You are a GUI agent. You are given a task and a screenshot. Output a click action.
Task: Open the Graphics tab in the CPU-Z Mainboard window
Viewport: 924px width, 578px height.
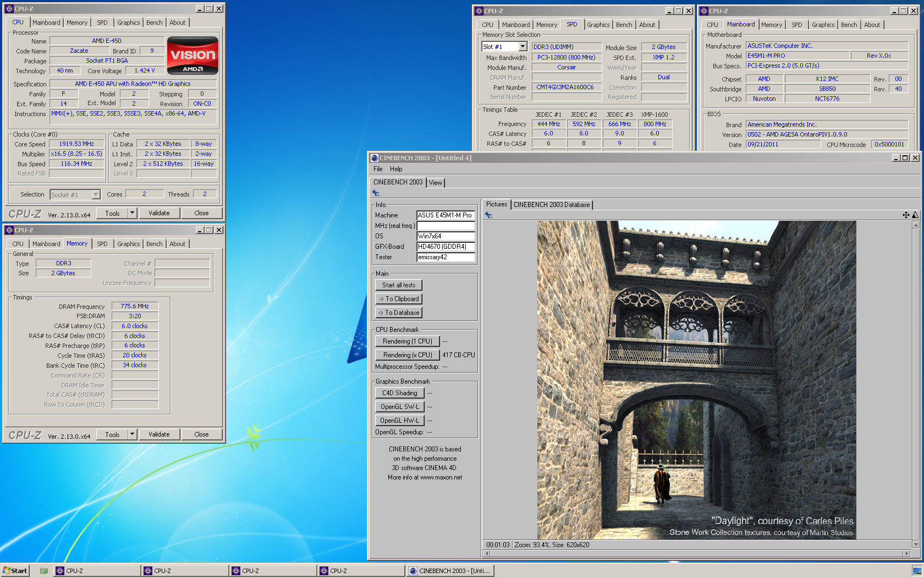coord(823,25)
